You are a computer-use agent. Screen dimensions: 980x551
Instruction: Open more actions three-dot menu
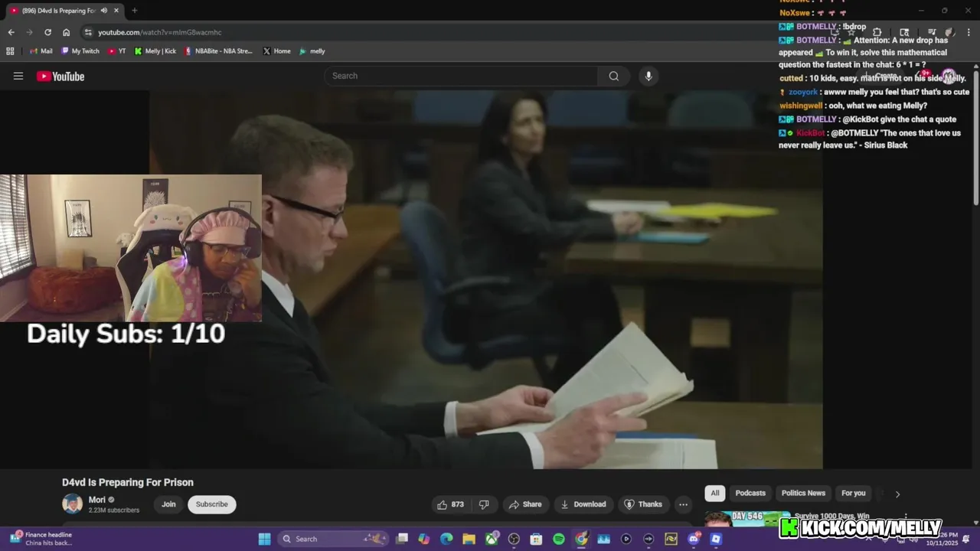coord(683,504)
